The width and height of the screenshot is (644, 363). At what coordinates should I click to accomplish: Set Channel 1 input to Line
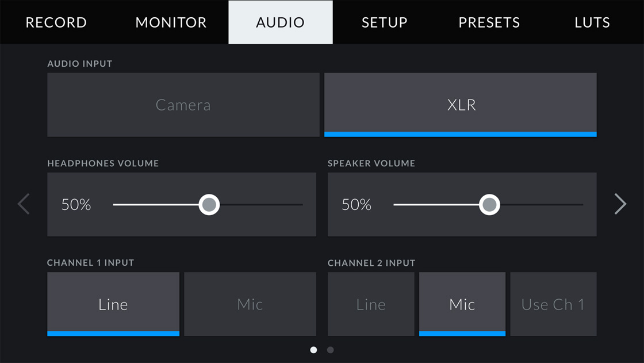[113, 304]
